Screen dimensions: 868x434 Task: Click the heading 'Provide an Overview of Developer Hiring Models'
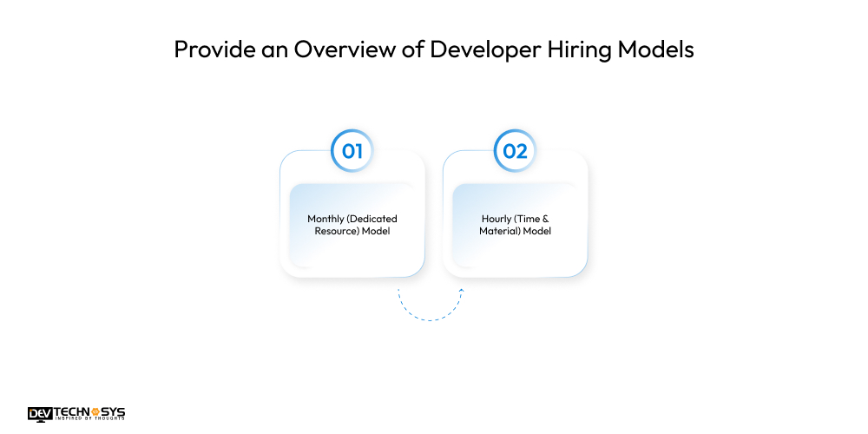(433, 49)
